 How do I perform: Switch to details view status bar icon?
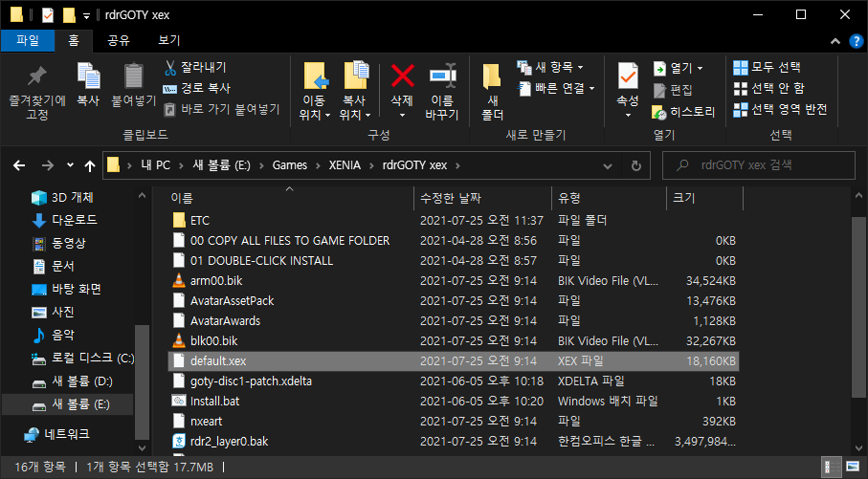[832, 467]
